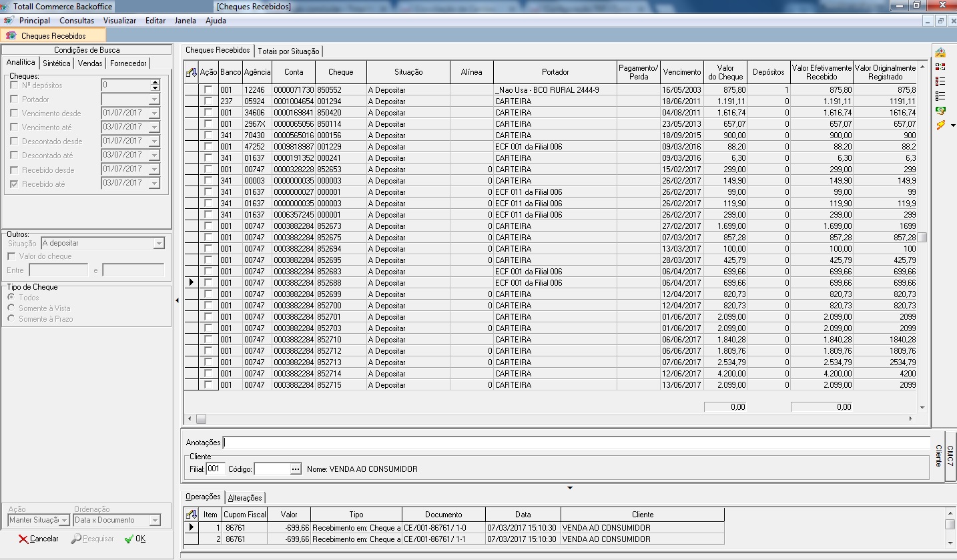Open the Código lookup ellipsis button
Viewport: 957px width, 560px height.
click(296, 469)
